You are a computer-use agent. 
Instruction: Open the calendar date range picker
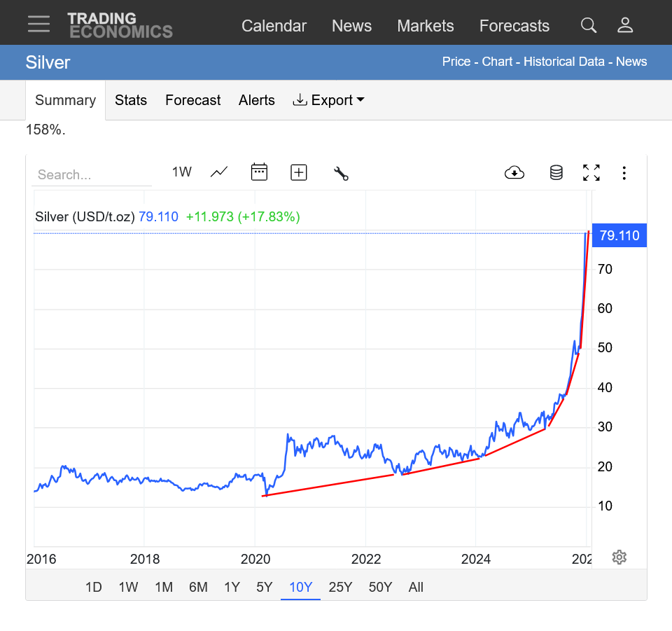click(x=259, y=172)
